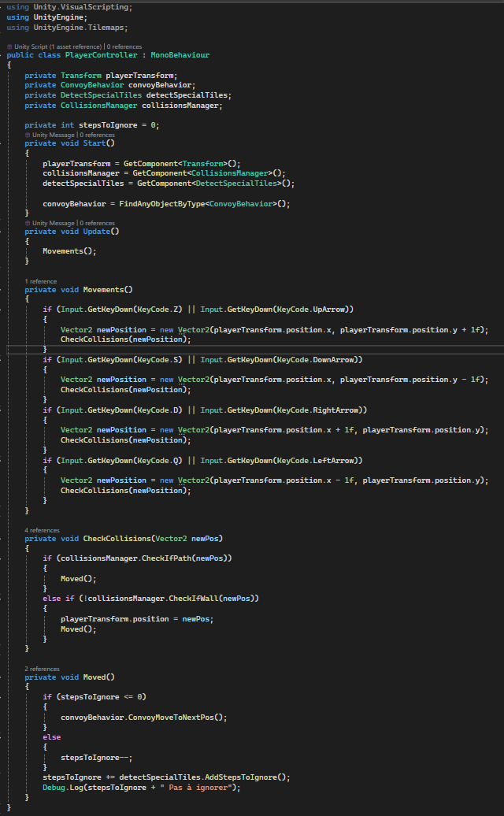The image size is (504, 816).
Task: Click the PlayerController class name
Action: click(102, 54)
